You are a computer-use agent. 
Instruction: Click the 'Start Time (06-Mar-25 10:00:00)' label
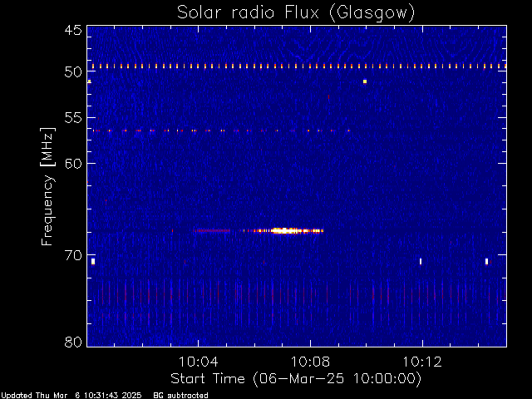click(x=296, y=379)
